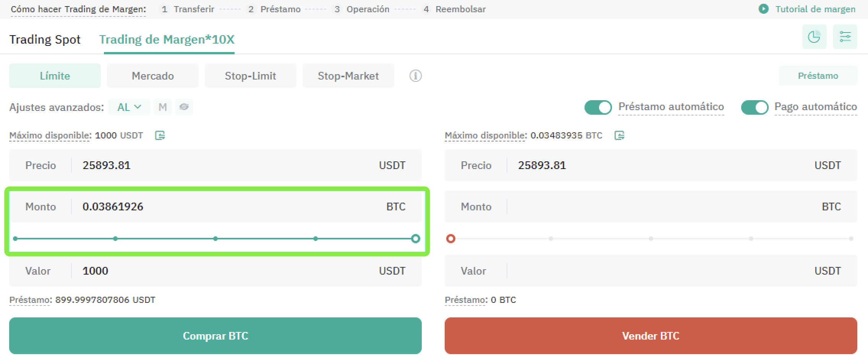Click the BTC transfer icon beside Máximo disponible
The image size is (868, 361).
pyautogui.click(x=619, y=135)
